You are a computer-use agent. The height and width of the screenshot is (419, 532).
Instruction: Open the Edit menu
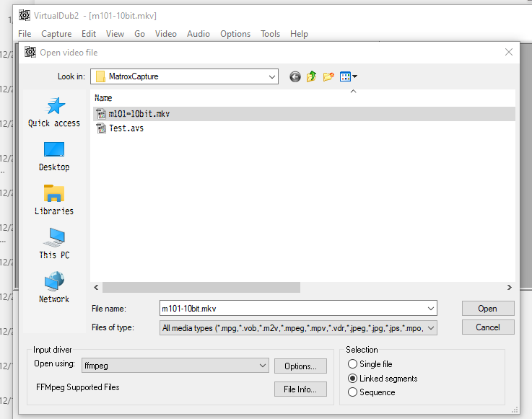click(x=89, y=34)
